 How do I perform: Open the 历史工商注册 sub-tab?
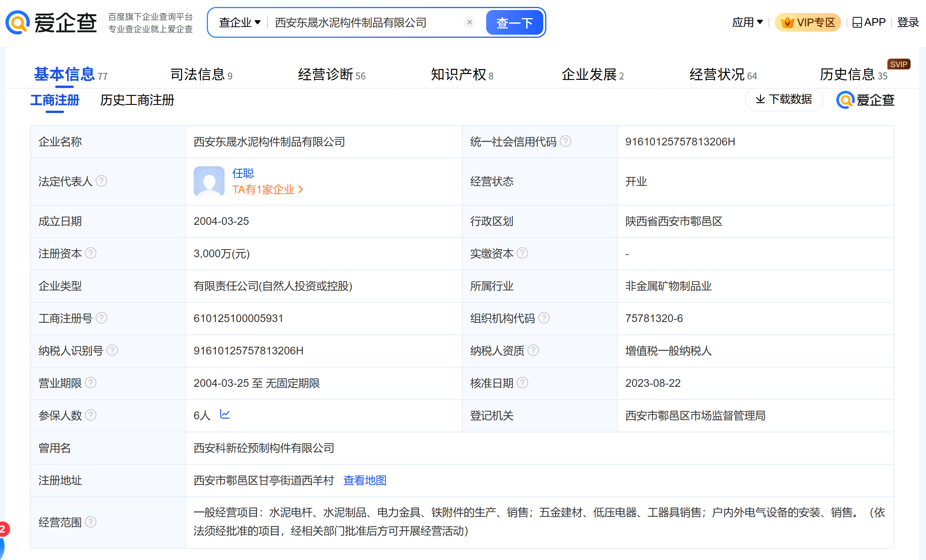[137, 100]
